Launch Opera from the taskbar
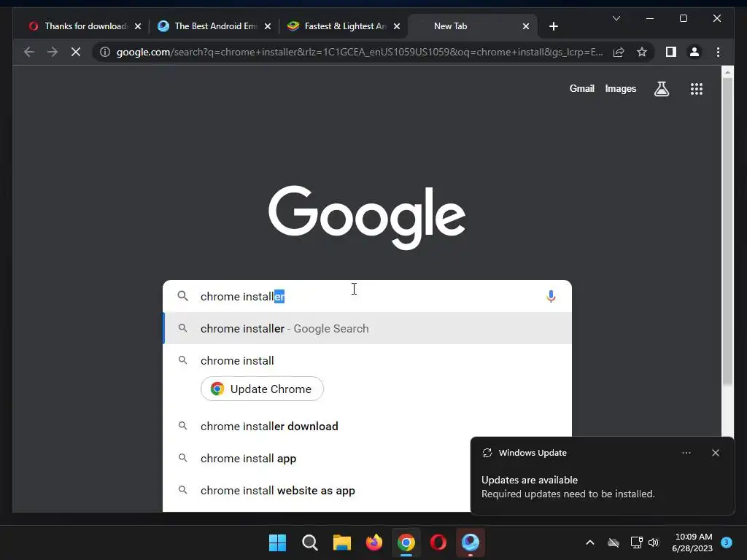 click(x=438, y=542)
